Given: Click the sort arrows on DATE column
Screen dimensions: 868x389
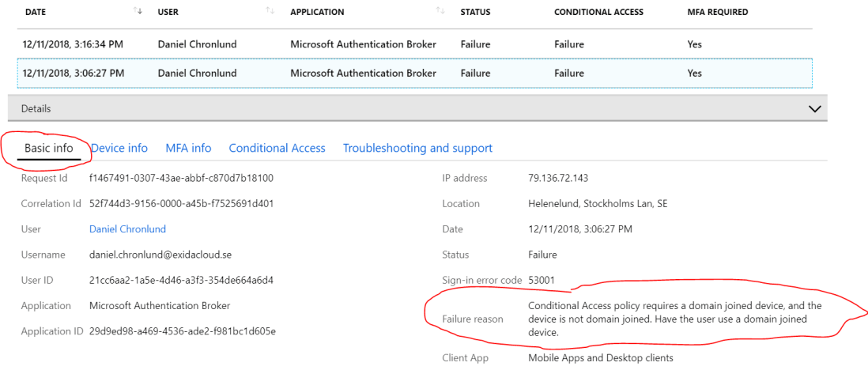Looking at the screenshot, I should [x=139, y=11].
